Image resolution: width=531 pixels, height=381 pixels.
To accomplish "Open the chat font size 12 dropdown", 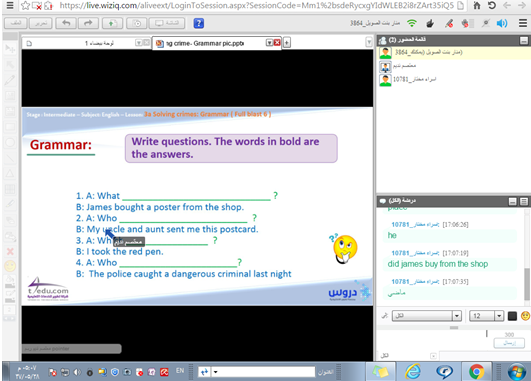I will click(x=486, y=316).
